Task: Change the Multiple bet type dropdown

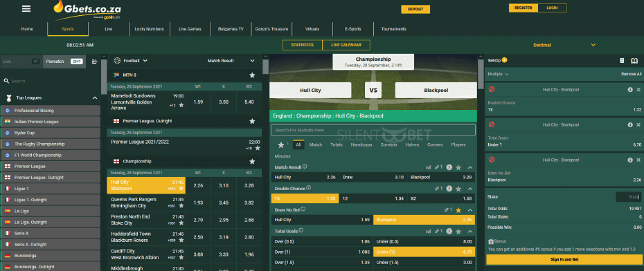Action: click(x=498, y=74)
